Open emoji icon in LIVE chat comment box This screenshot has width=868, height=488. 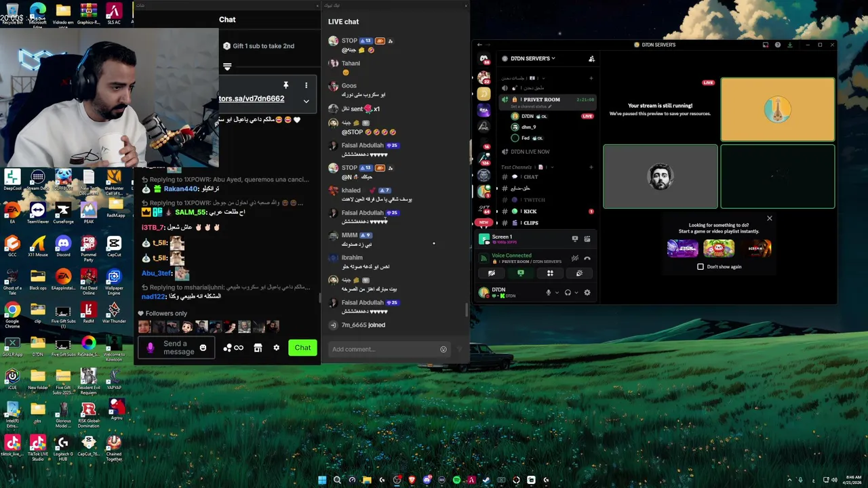coord(443,349)
